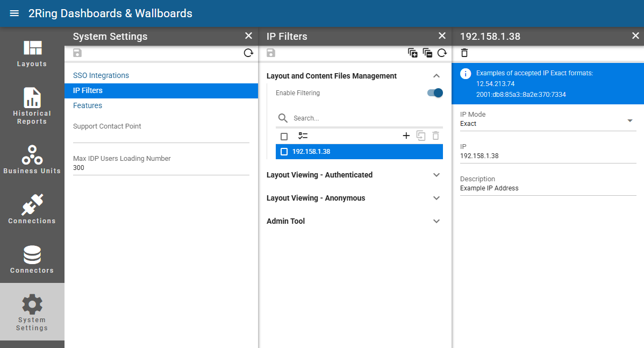Delete the 192.158.1.38 entry via trash icon
The image size is (644, 348).
click(x=464, y=53)
